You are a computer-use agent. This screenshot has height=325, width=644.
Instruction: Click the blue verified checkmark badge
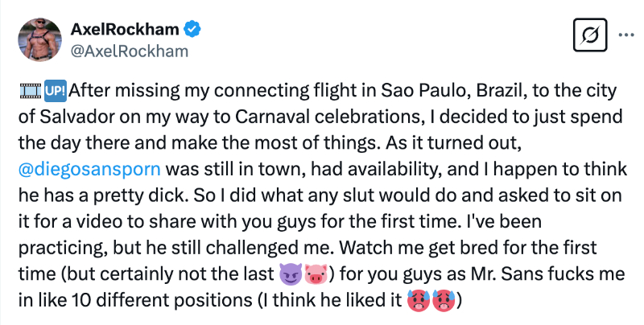[192, 31]
